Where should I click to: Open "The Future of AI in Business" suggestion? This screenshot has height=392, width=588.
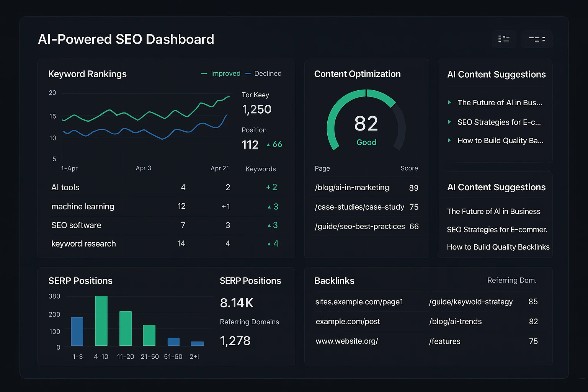click(493, 211)
